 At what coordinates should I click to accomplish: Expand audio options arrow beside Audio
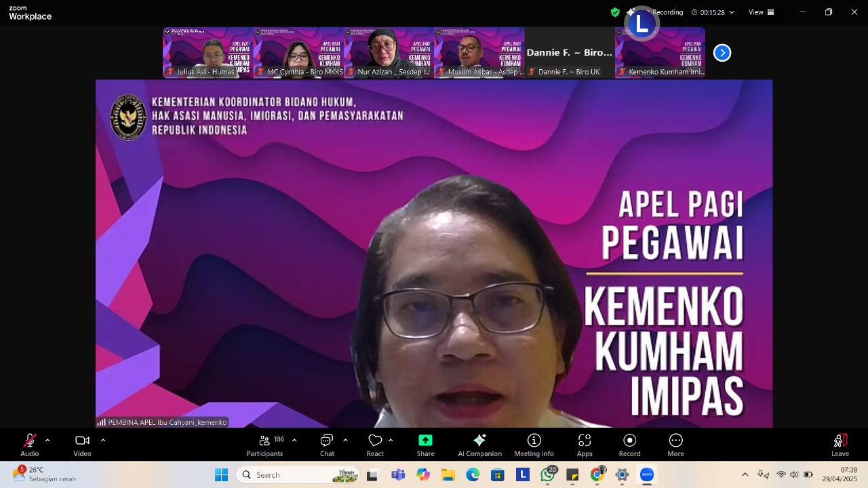(x=47, y=441)
